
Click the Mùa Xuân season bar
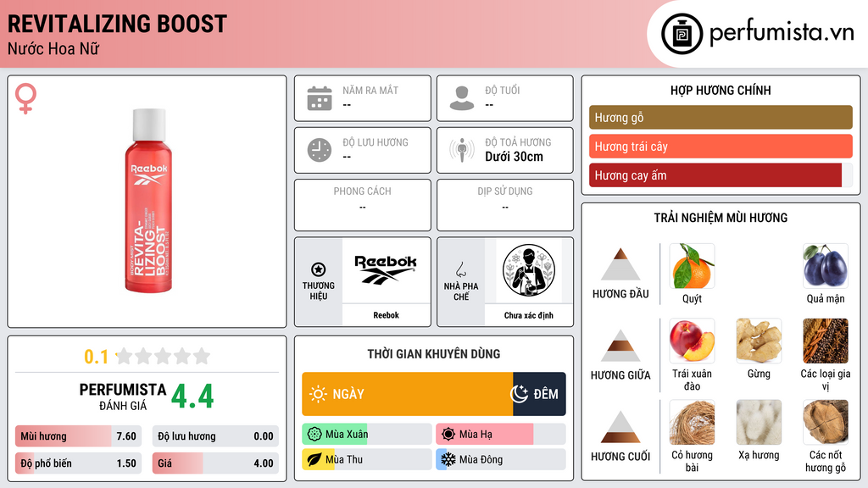366,435
